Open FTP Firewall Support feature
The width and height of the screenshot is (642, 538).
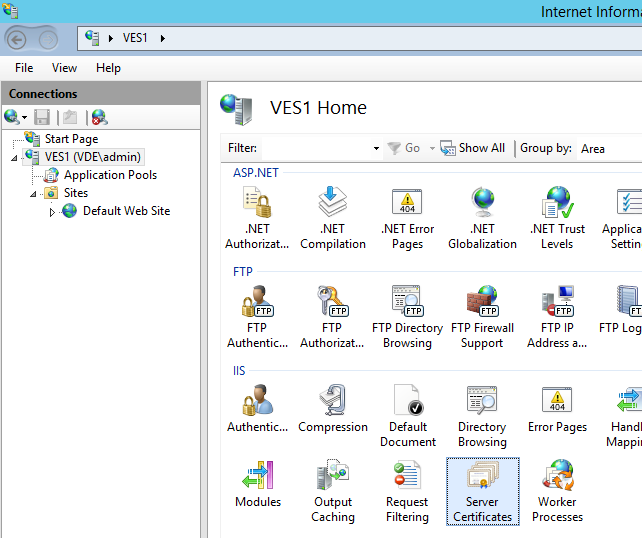482,316
